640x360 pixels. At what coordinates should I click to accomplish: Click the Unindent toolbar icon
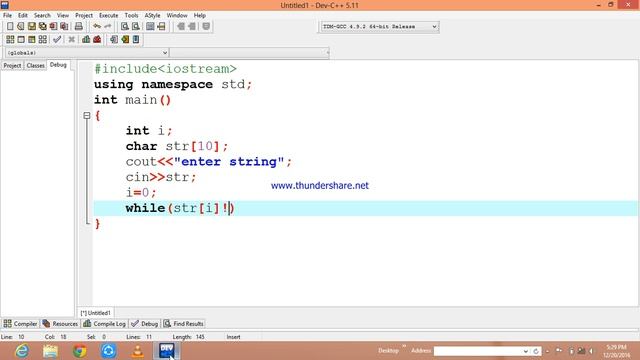(x=192, y=27)
